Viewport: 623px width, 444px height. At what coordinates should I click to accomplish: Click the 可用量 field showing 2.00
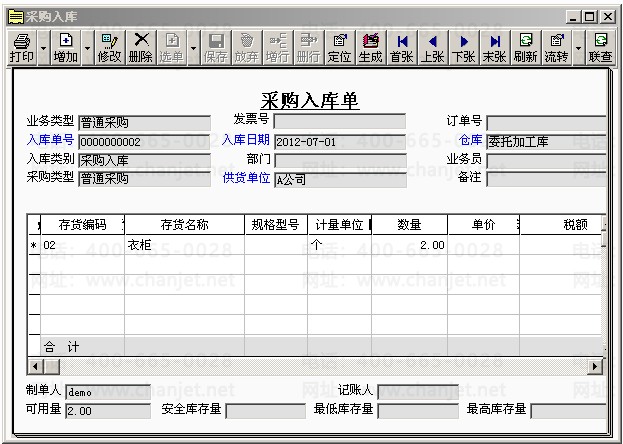[x=108, y=411]
